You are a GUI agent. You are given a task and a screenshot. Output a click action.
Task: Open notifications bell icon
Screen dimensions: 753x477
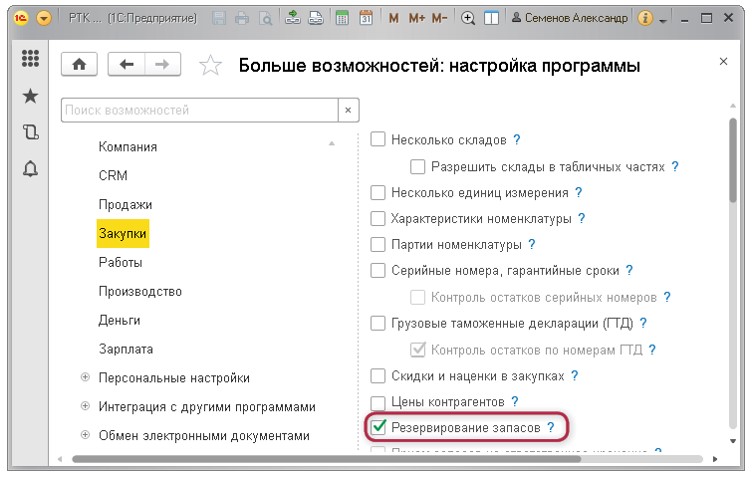coord(30,168)
